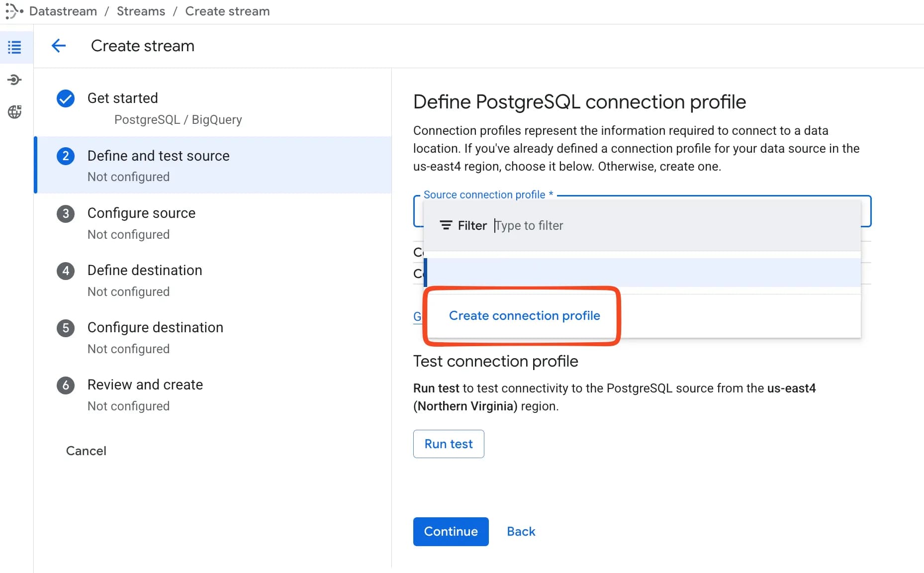Select step 5 Configure destination
This screenshot has height=573, width=924.
click(x=155, y=327)
